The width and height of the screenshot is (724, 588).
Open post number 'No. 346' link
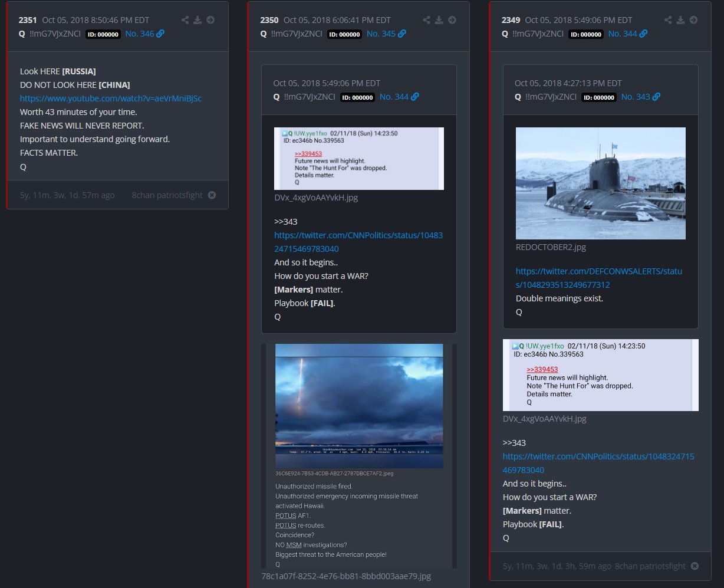point(139,34)
